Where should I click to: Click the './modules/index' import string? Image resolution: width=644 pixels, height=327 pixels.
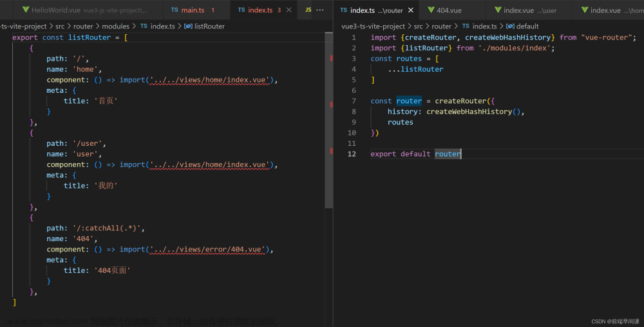point(514,48)
